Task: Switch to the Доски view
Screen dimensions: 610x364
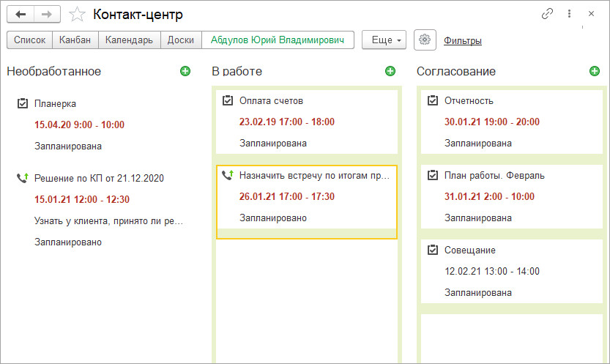Action: [181, 40]
